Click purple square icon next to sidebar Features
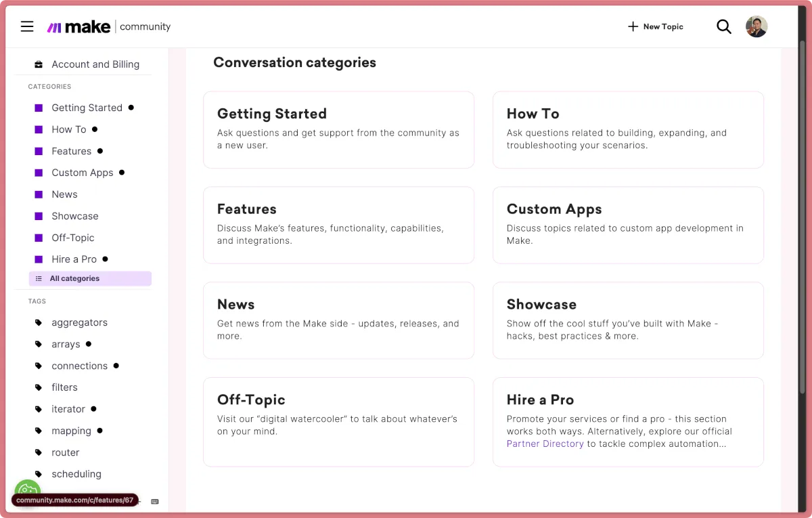This screenshot has width=812, height=518. pos(39,151)
